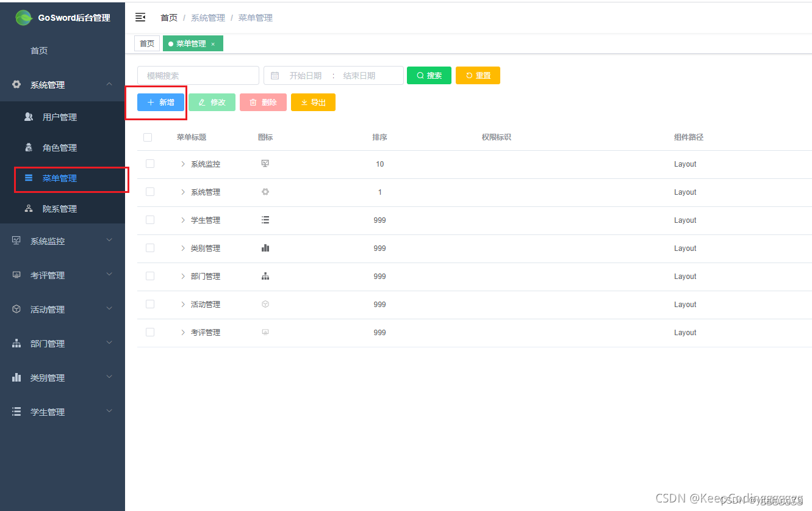Expand the 考评管理 table row arrow
This screenshot has height=511, width=812.
tap(182, 332)
